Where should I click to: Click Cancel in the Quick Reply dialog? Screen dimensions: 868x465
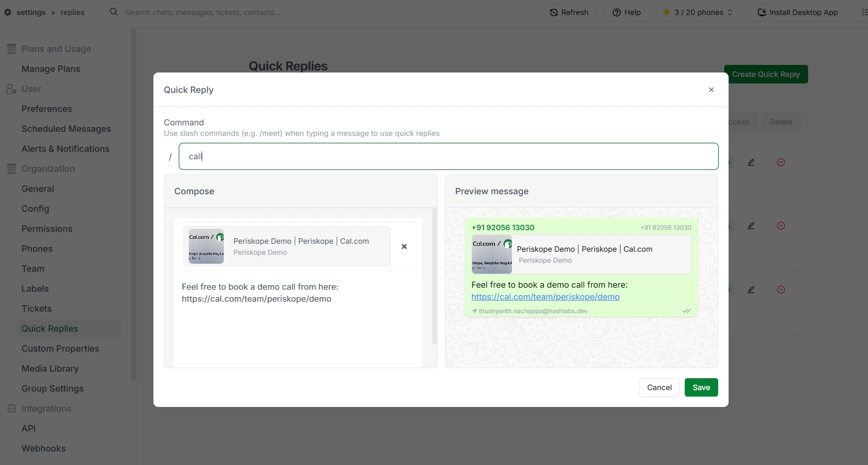[x=659, y=388]
